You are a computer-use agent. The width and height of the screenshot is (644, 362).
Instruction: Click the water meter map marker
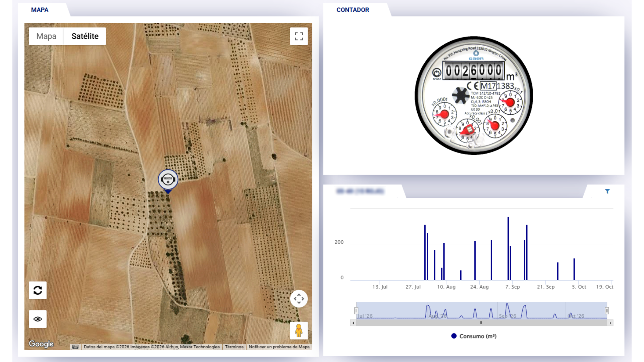tap(168, 181)
